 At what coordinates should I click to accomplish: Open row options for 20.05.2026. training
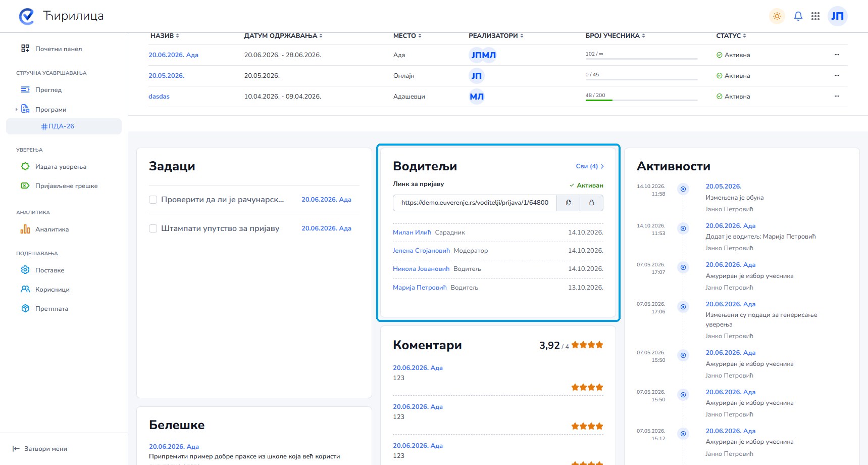coord(837,75)
